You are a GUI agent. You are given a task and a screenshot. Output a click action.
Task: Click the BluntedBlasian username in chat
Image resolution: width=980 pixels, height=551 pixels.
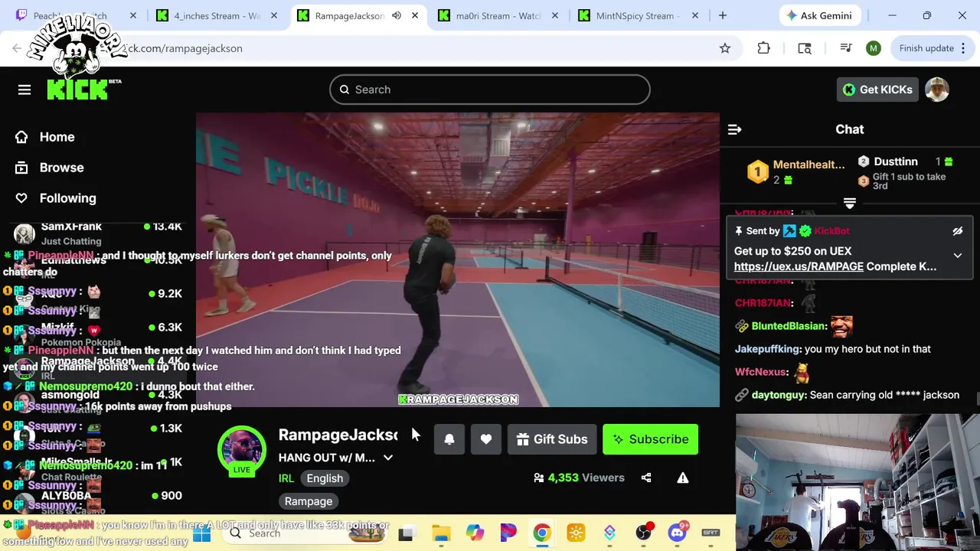[789, 326]
